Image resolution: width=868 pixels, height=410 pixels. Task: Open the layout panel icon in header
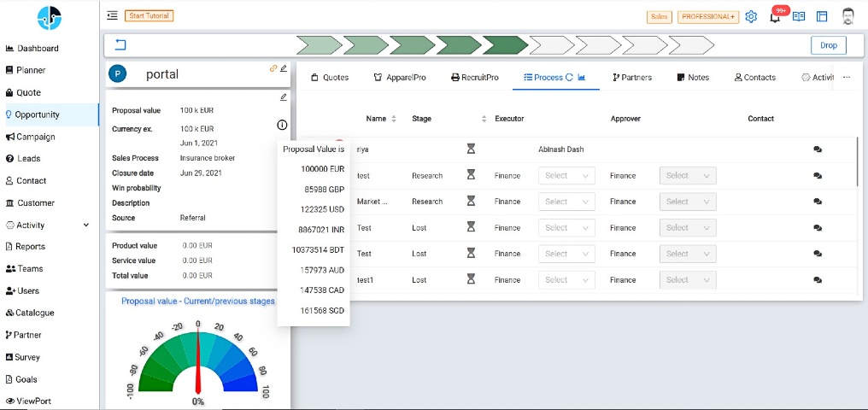click(822, 16)
